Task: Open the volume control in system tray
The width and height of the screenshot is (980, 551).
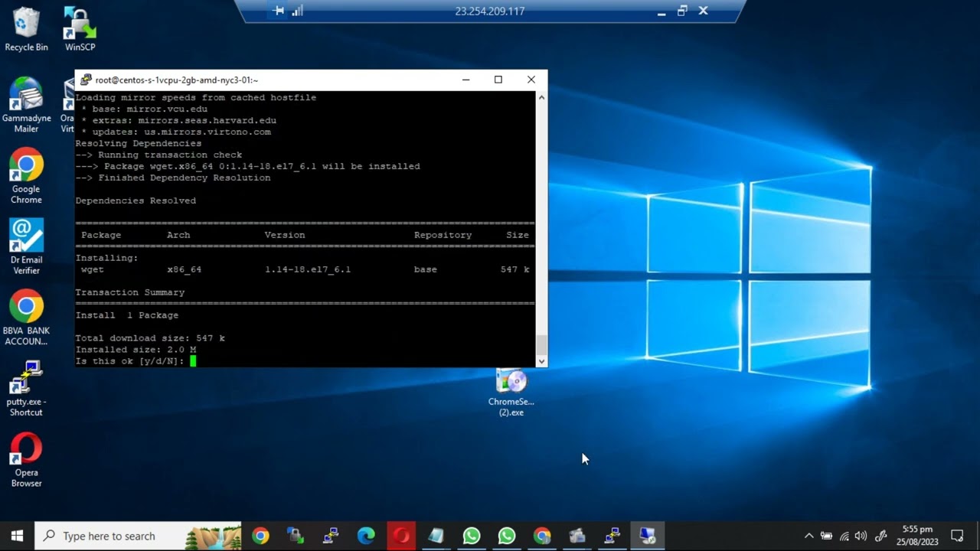Action: tap(861, 536)
